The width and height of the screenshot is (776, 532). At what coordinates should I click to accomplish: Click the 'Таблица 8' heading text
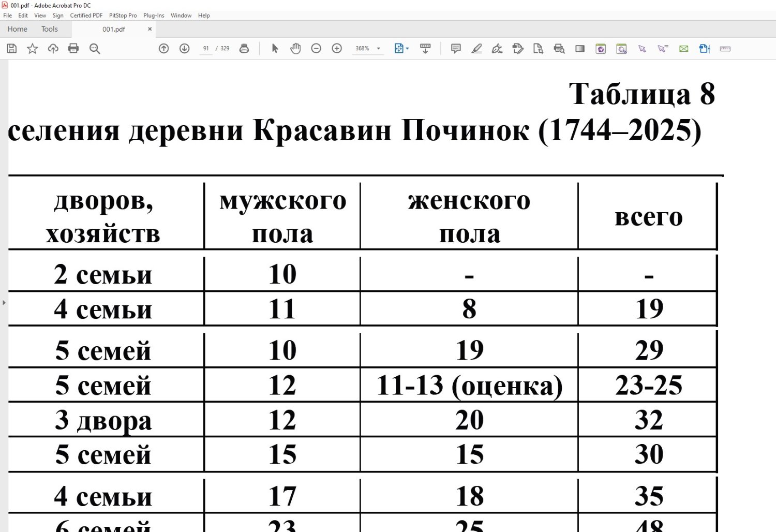point(641,94)
